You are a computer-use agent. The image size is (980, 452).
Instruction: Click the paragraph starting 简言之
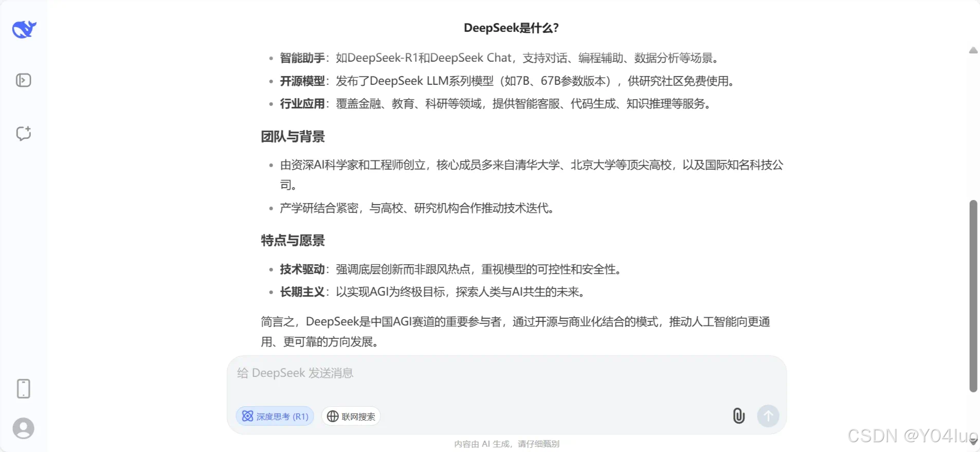(x=515, y=332)
